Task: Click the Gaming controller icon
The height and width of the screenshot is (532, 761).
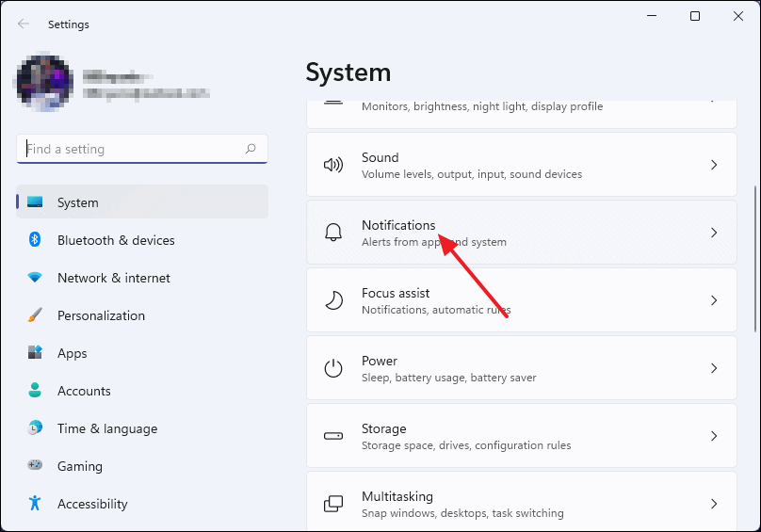Action: point(35,465)
